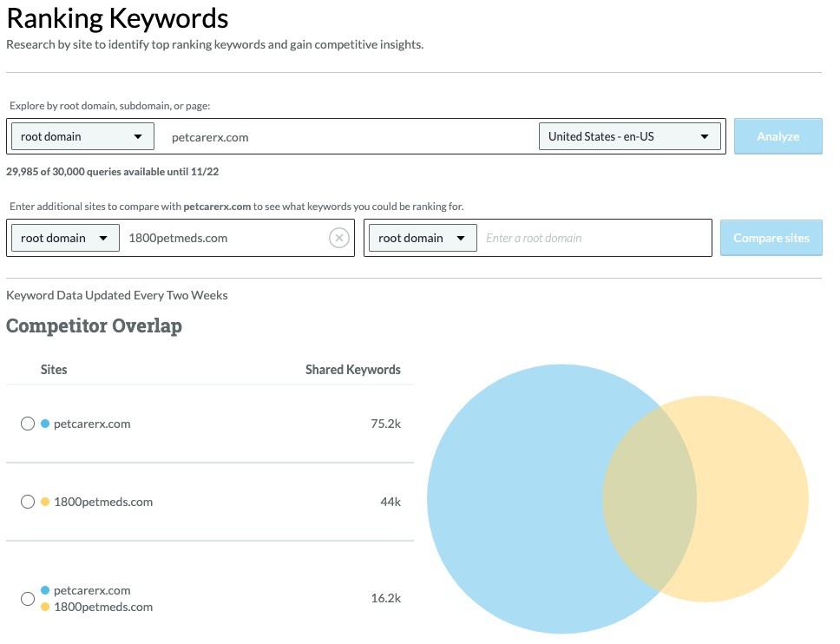
Task: Select the radio button for the shared keywords row
Action: coord(27,598)
